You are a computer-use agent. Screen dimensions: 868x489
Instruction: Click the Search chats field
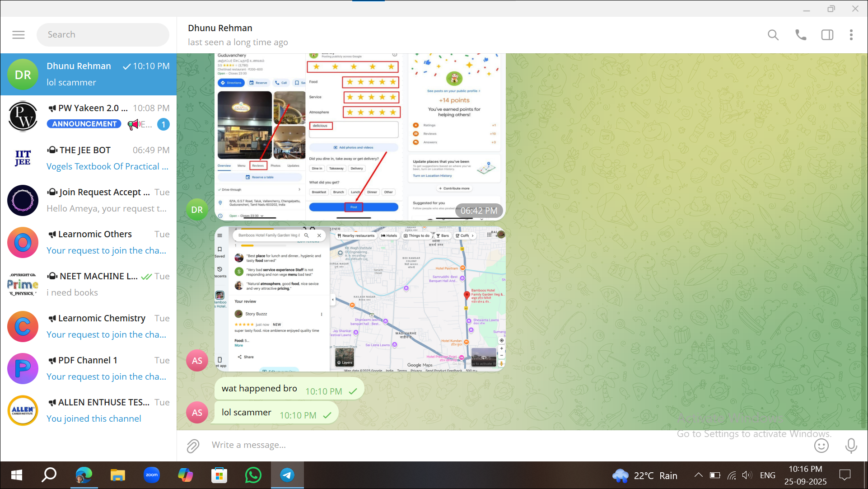[x=103, y=35]
